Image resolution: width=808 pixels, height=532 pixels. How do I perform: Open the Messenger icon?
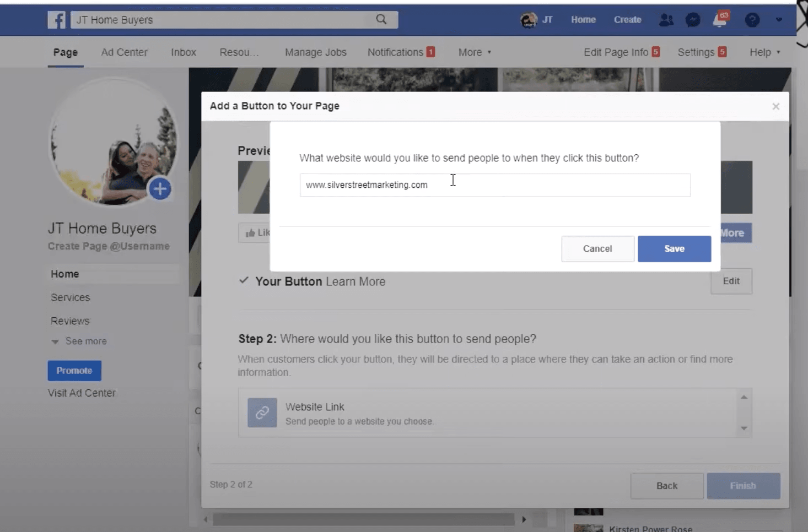(692, 20)
